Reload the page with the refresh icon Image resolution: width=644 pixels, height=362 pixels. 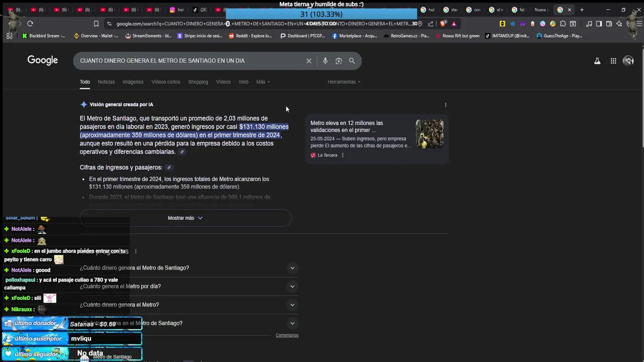[x=30, y=24]
